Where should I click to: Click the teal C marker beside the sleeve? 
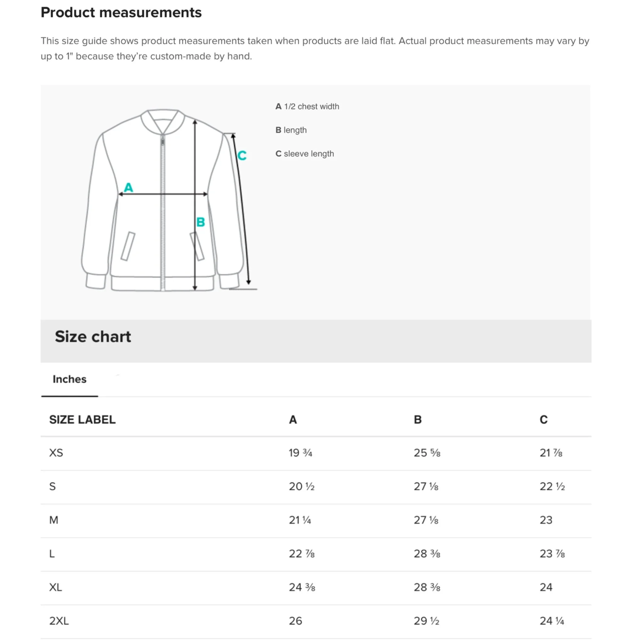point(242,155)
